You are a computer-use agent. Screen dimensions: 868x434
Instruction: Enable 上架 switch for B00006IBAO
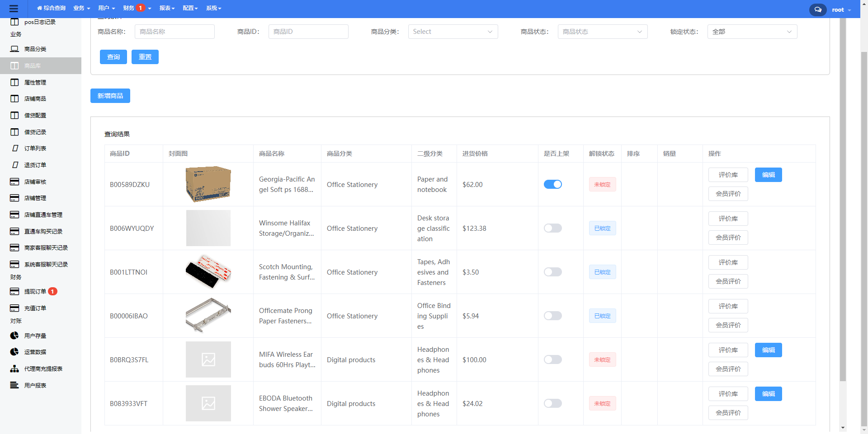(x=552, y=316)
